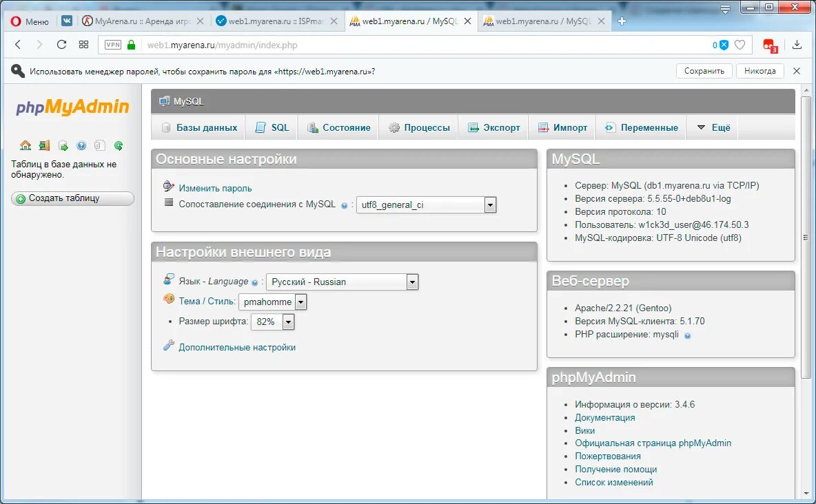Click Создать таблицу button

(72, 198)
